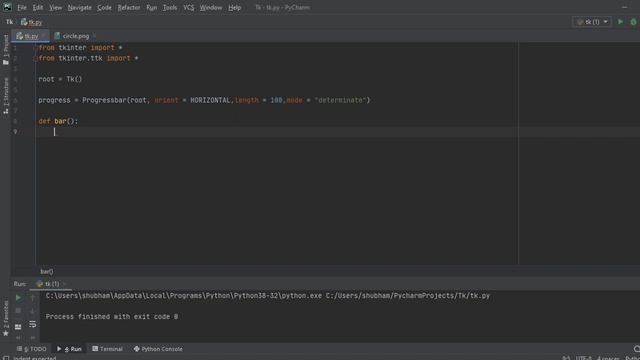Image resolution: width=640 pixels, height=360 pixels.
Task: Click the 'from tkinter.ttk import *' line
Action: tap(88, 58)
